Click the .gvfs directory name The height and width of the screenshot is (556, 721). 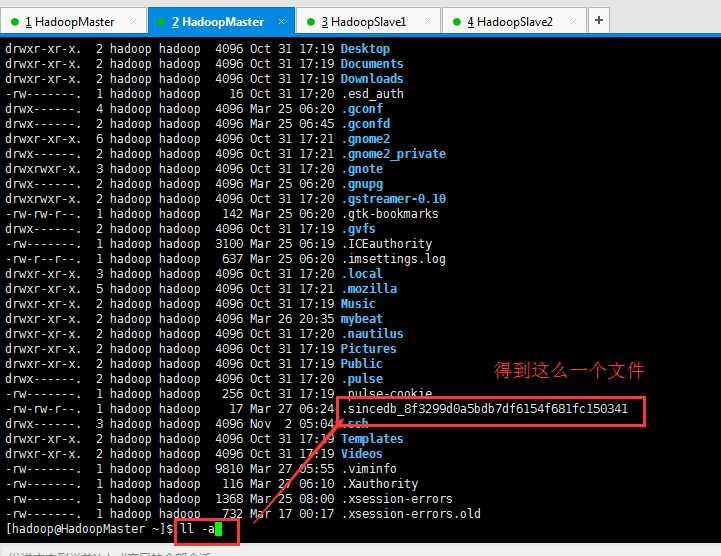(359, 229)
